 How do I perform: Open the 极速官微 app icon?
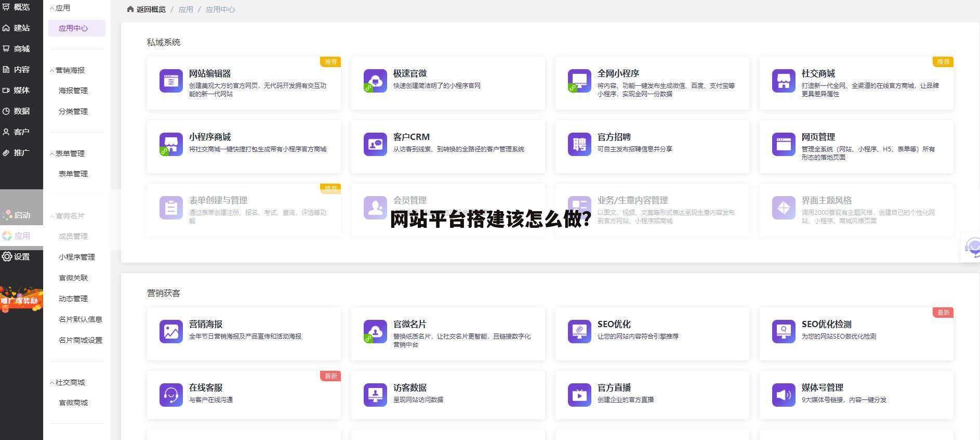click(x=375, y=81)
